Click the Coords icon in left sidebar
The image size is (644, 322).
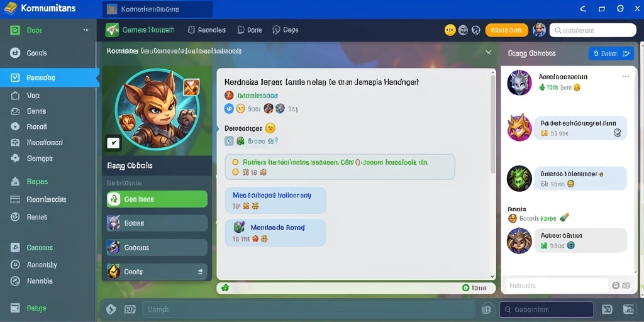pyautogui.click(x=15, y=53)
